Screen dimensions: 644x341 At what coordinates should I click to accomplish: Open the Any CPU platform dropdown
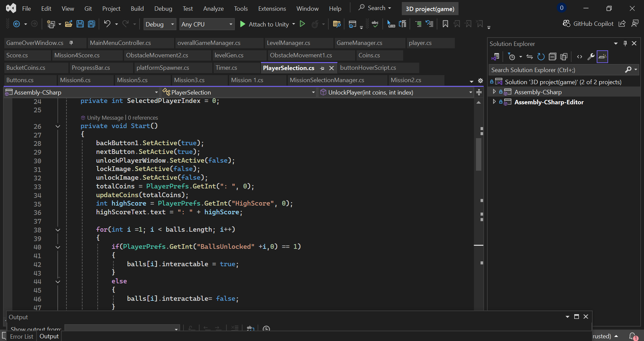(207, 24)
